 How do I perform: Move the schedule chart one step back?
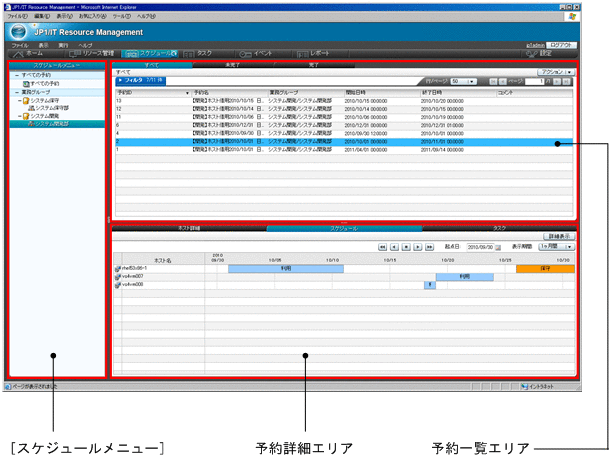[x=394, y=247]
